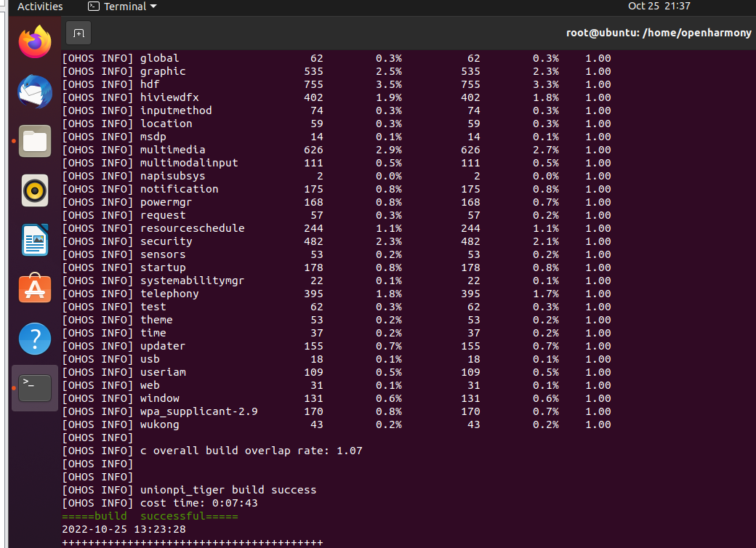Screen dimensions: 756x548
Task: Click the green '=====build successful=====' line
Action: coord(150,516)
